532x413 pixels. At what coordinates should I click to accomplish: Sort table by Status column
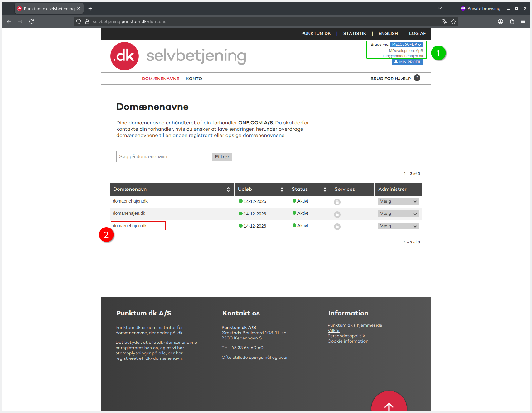(325, 190)
